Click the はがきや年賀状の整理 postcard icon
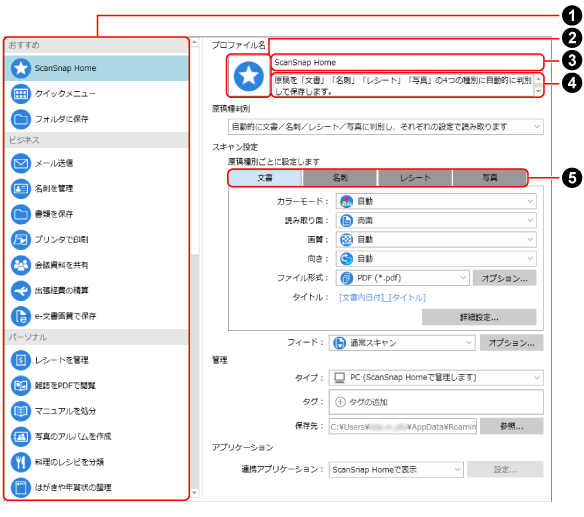 coord(20,487)
